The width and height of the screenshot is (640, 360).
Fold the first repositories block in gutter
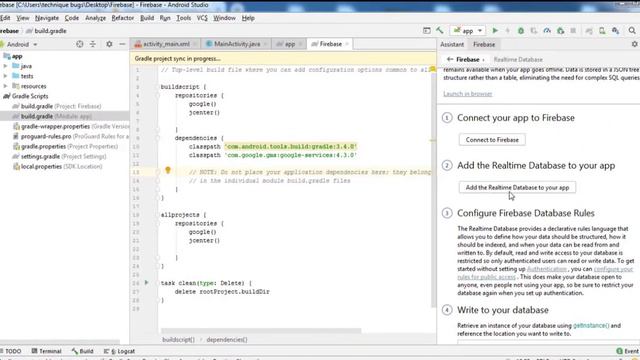tap(157, 96)
